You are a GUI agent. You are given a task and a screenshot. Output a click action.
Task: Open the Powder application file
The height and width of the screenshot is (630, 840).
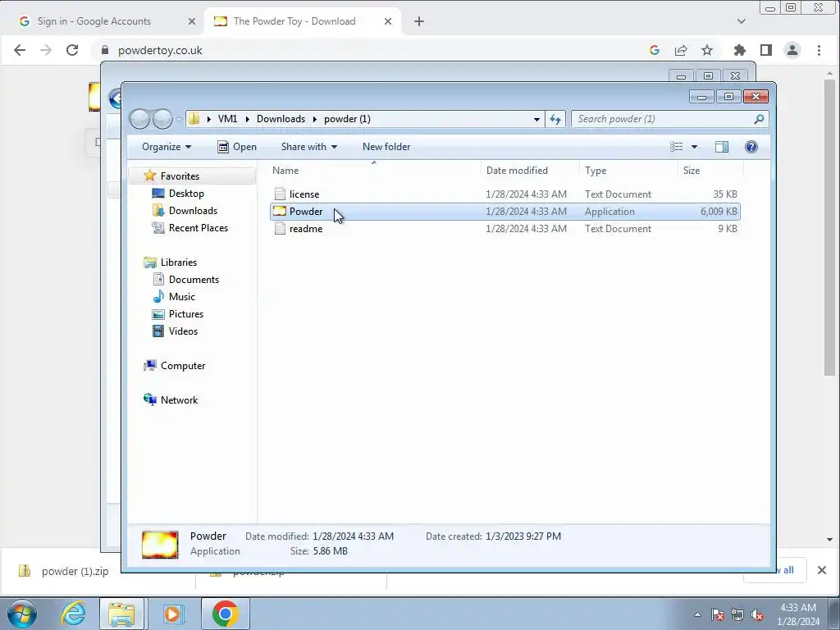coord(505,212)
